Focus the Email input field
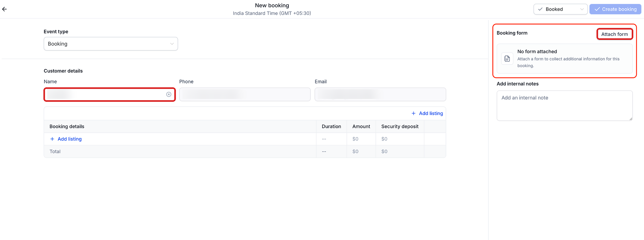 [x=380, y=94]
